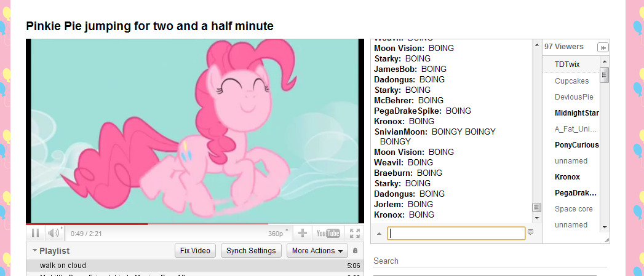Viewport: 644px width, 276px height.
Task: Click the chat scrollbar thumb
Action: pos(536,207)
